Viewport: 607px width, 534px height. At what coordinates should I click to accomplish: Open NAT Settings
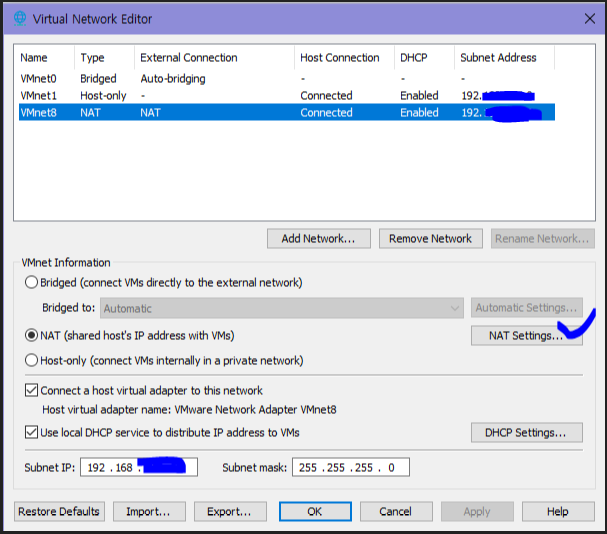point(527,335)
